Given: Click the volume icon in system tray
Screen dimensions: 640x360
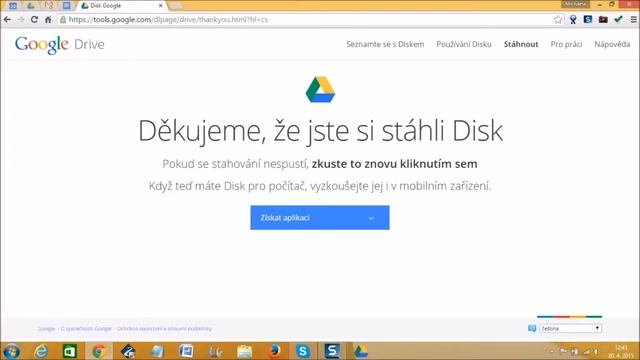Looking at the screenshot, I should coord(596,351).
